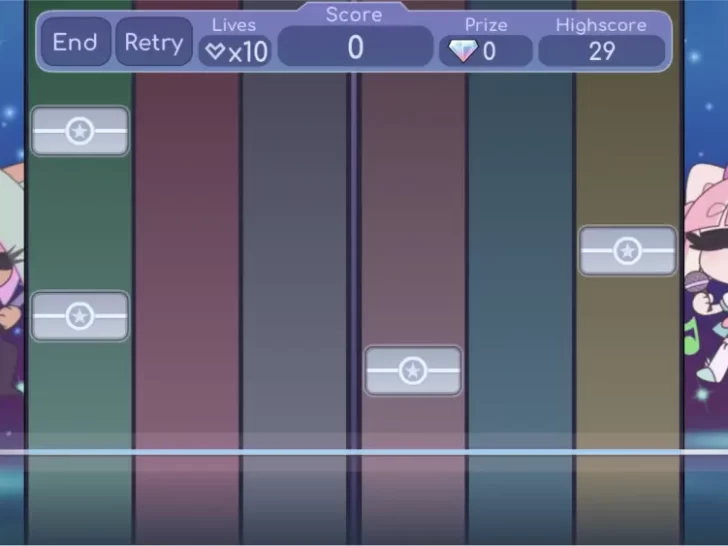This screenshot has height=546, width=728.
Task: Tap the lower star note in green lane
Action: (x=80, y=316)
